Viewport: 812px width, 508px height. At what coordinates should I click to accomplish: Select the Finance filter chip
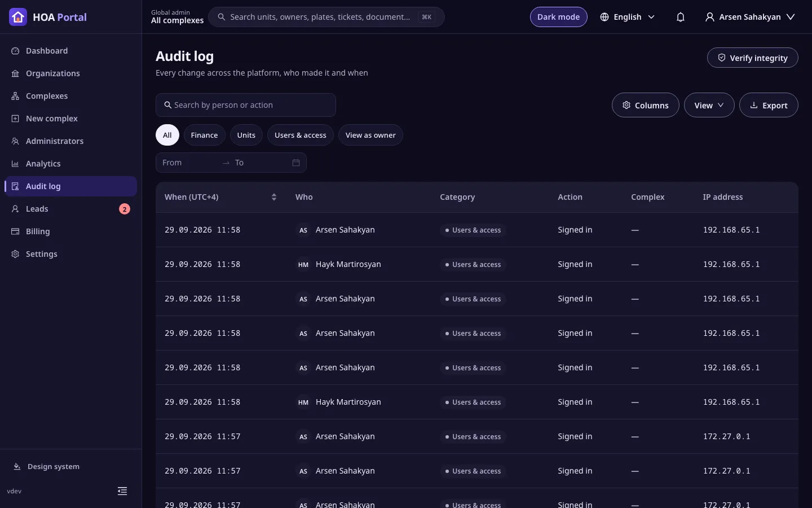tap(204, 135)
